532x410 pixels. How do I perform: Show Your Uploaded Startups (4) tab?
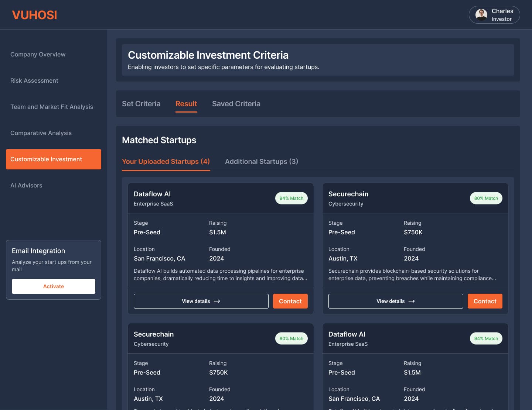click(166, 161)
